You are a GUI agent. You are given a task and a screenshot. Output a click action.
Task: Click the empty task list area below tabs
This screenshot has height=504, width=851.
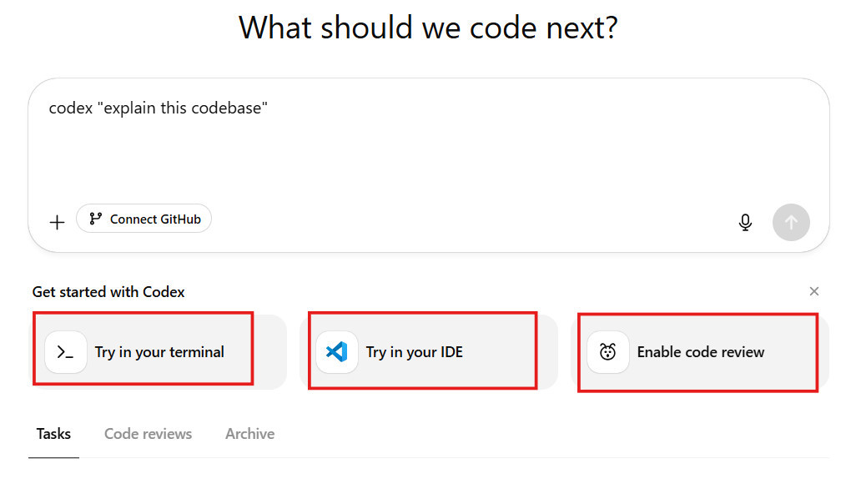click(x=428, y=482)
